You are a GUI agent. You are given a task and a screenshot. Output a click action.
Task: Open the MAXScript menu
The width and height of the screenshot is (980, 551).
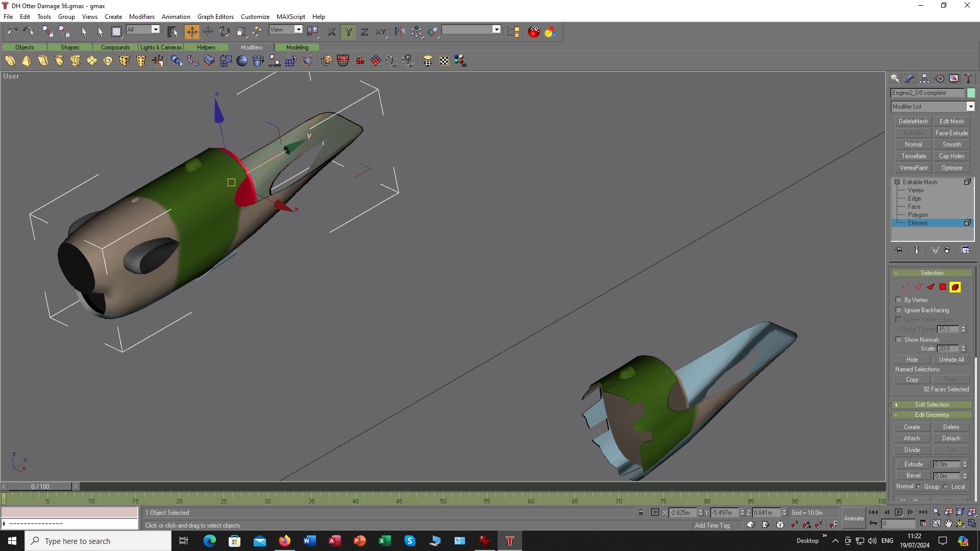click(290, 16)
